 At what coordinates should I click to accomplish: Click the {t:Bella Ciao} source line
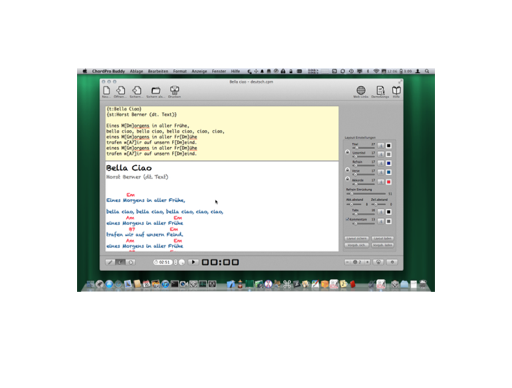coord(124,109)
